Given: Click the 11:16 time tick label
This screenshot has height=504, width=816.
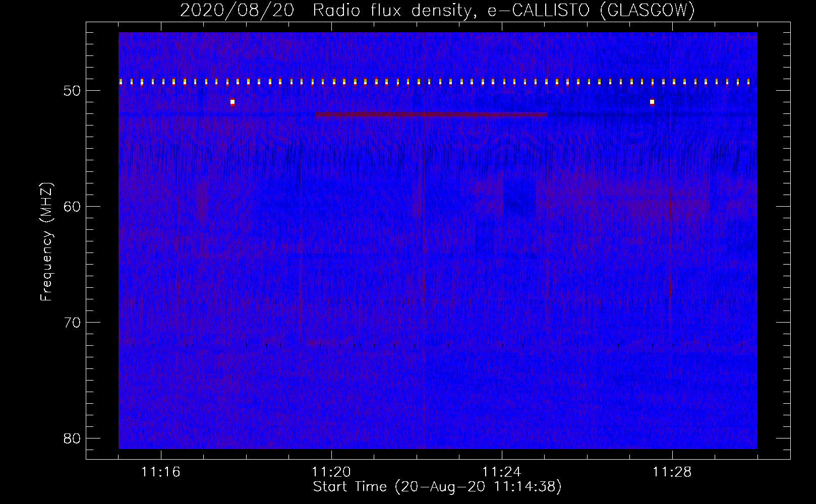Looking at the screenshot, I should [x=161, y=472].
